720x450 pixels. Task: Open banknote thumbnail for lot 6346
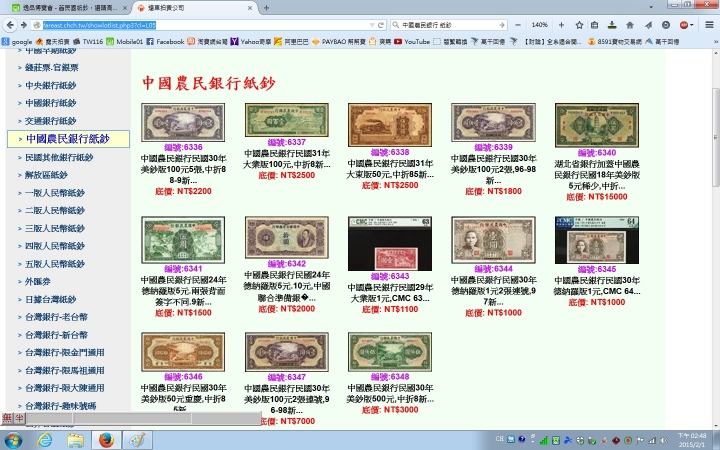183,352
